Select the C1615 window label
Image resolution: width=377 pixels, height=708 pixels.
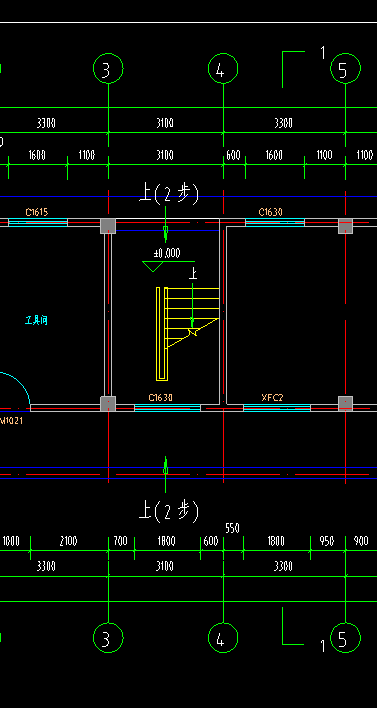point(37,212)
